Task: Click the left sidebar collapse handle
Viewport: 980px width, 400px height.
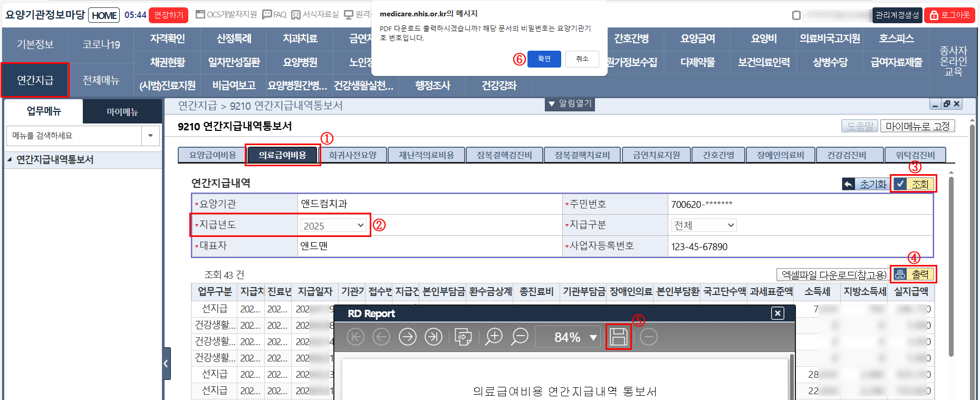Action: [166, 364]
